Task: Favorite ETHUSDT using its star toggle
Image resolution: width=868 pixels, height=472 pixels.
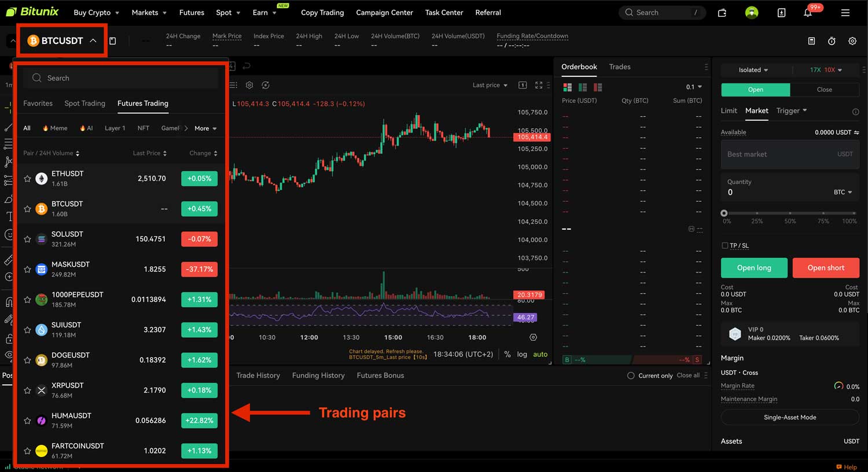Action: tap(27, 178)
